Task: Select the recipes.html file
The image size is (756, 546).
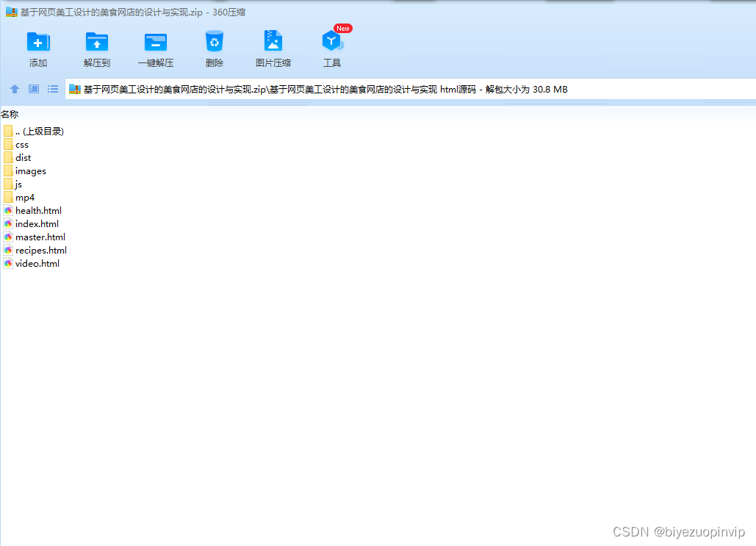Action: (35, 251)
